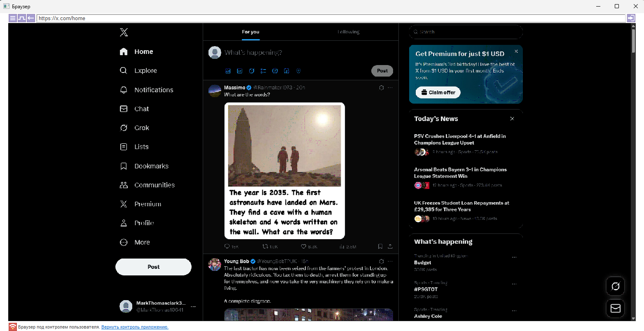This screenshot has width=644, height=331.
Task: Click the Claim offer button
Action: (x=438, y=93)
